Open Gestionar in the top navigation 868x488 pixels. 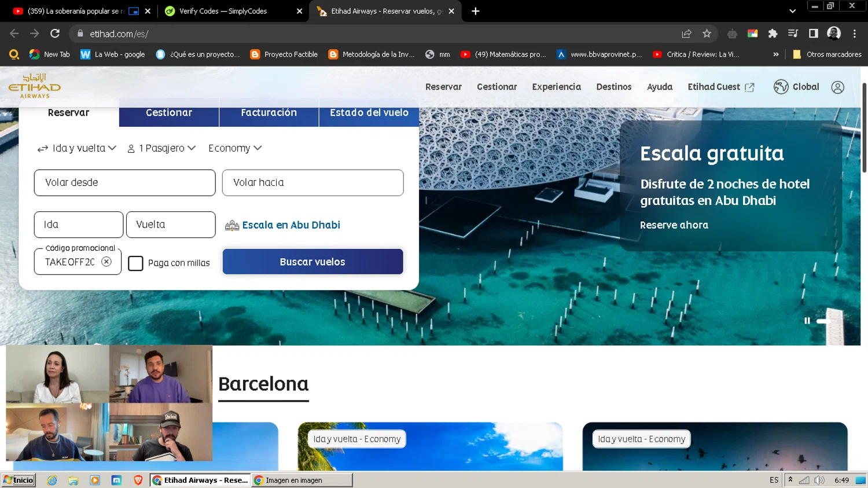(x=496, y=87)
